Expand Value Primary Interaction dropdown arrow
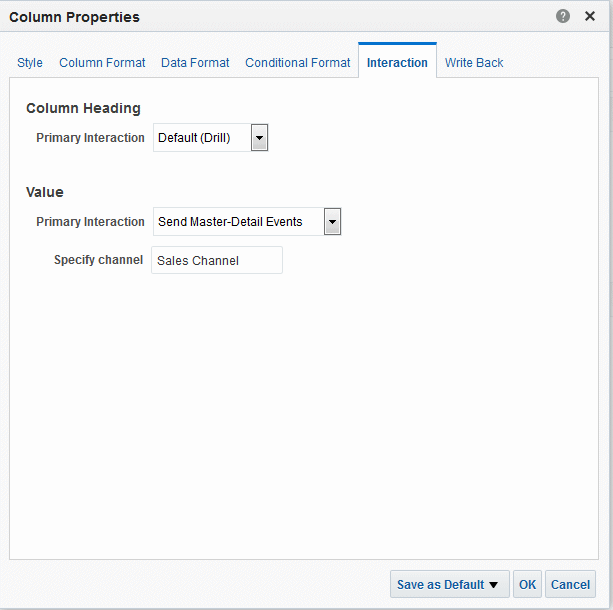613x610 pixels. pyautogui.click(x=332, y=222)
